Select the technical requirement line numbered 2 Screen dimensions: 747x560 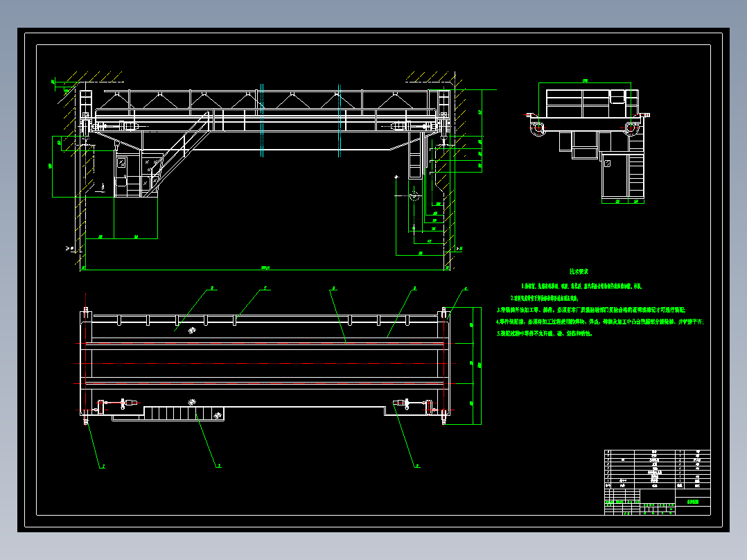pos(545,298)
